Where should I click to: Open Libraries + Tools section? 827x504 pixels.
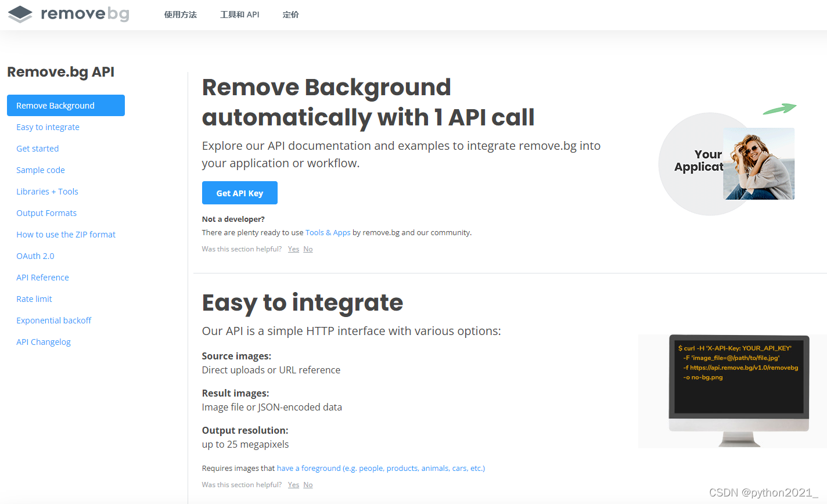(x=47, y=192)
